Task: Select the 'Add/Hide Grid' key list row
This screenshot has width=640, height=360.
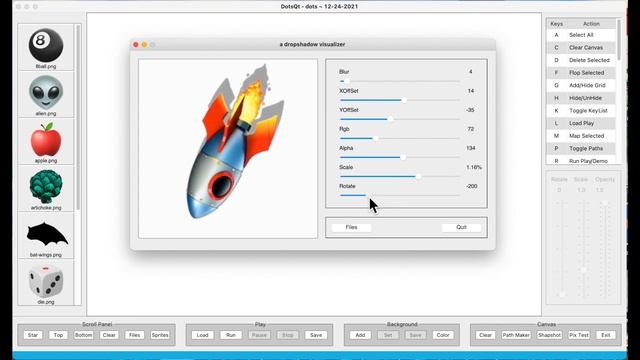Action: pos(581,86)
